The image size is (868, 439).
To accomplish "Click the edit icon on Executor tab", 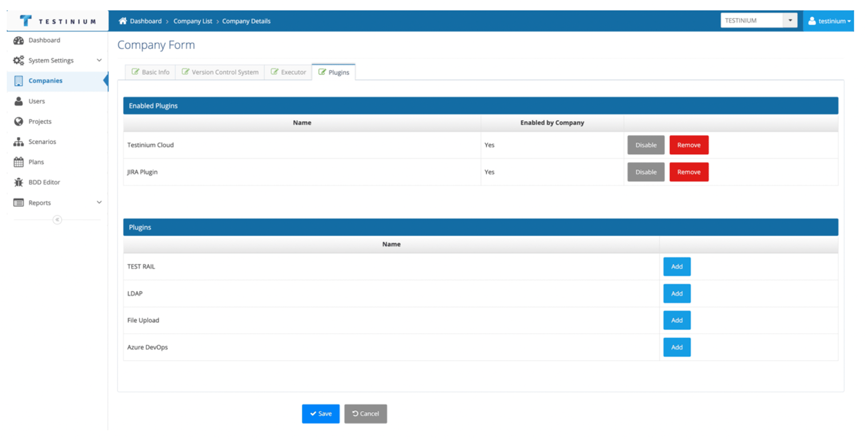I will tap(274, 73).
